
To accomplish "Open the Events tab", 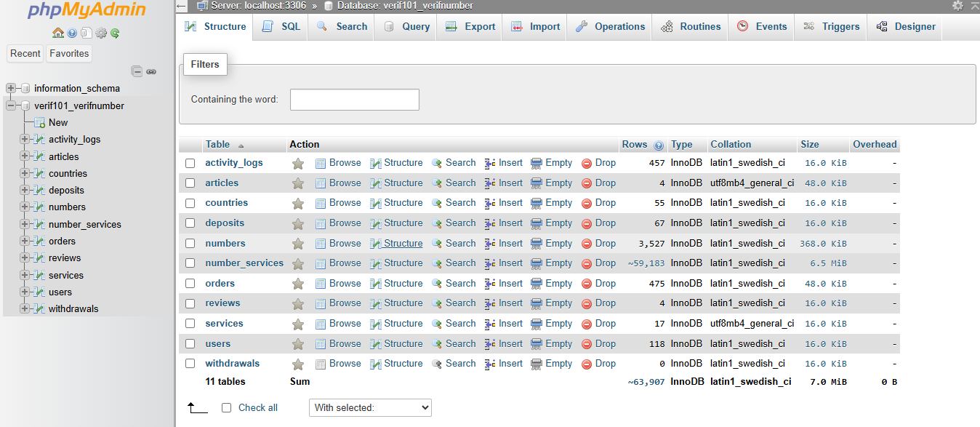I will (762, 27).
